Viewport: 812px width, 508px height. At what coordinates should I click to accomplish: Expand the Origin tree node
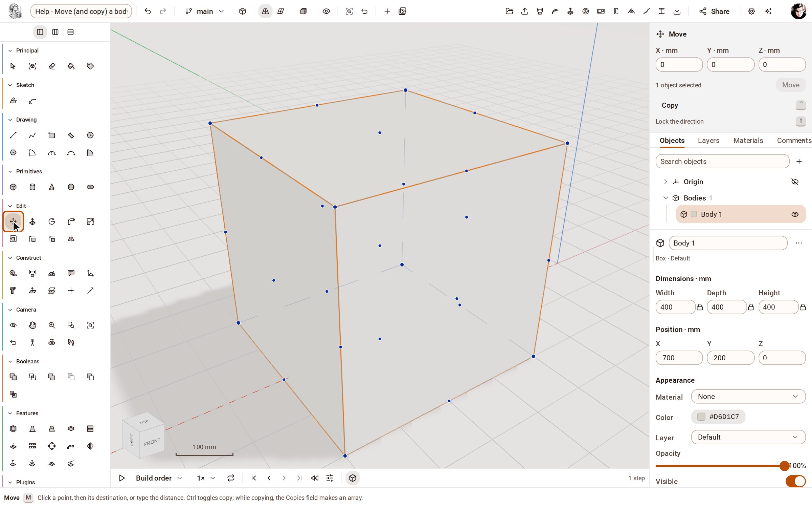point(666,182)
